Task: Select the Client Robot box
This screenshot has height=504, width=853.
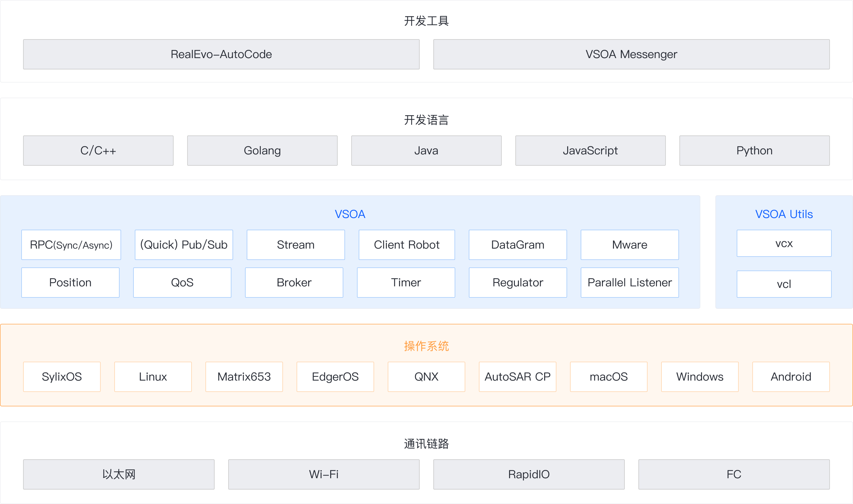Action: (x=407, y=245)
